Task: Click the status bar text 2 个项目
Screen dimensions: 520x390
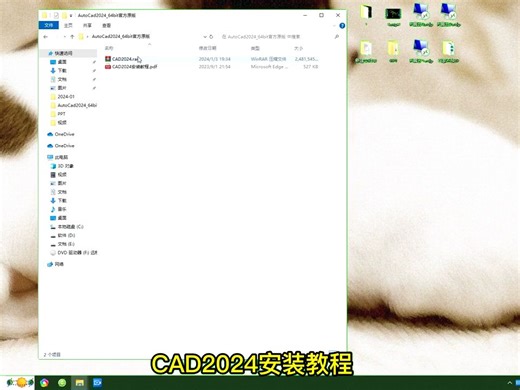Action: click(x=52, y=355)
